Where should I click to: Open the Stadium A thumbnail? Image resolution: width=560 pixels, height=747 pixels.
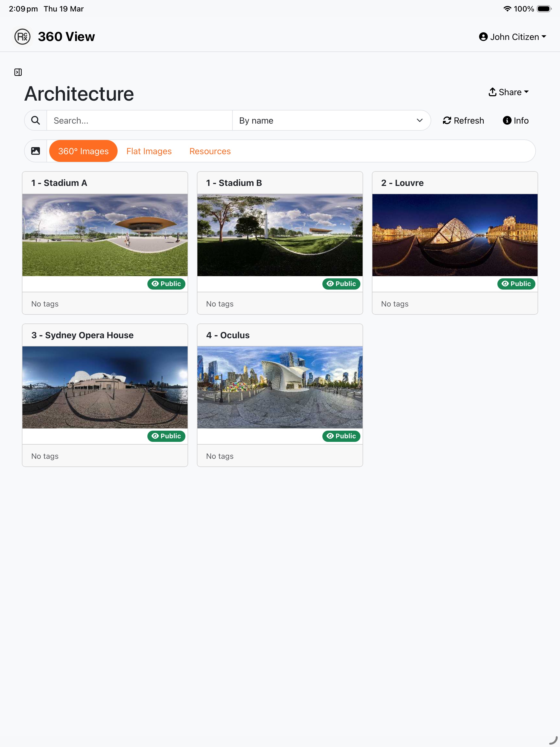point(105,235)
